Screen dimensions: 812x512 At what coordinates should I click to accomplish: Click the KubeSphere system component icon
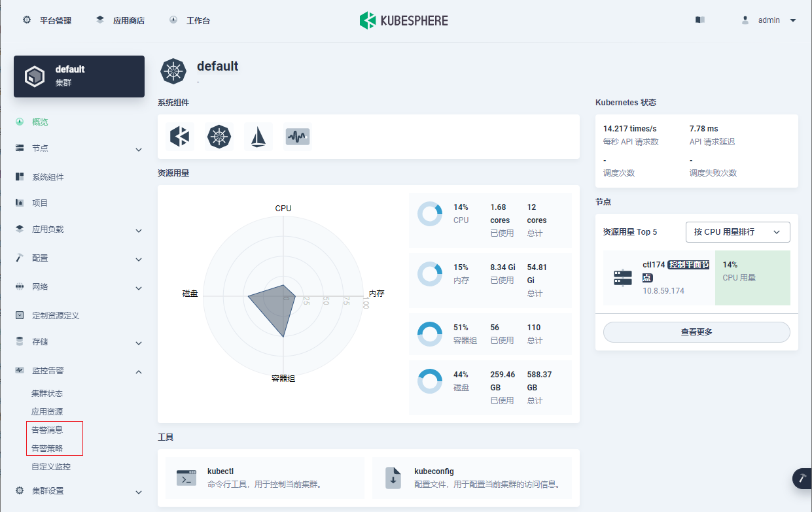click(x=179, y=137)
